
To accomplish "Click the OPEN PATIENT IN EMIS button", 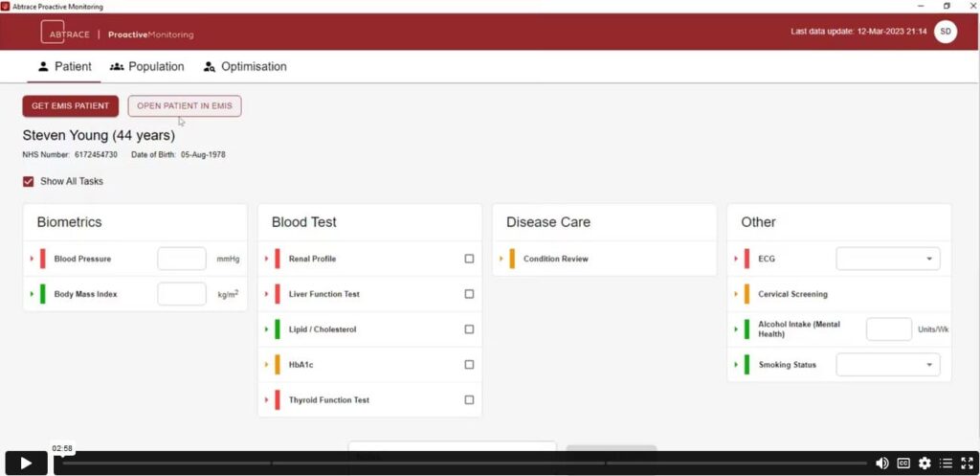I will [x=185, y=105].
